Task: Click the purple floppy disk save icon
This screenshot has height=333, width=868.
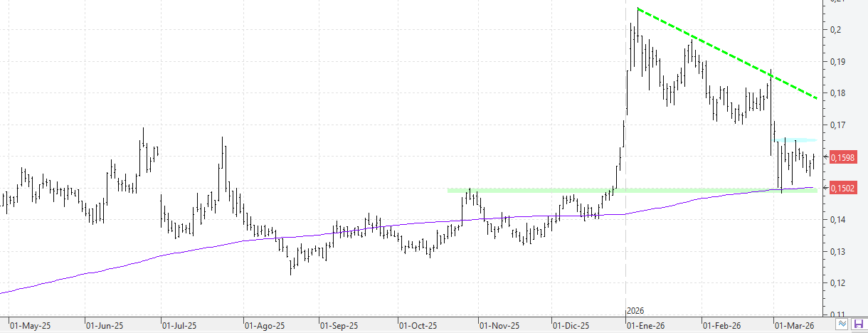Action: tap(859, 324)
